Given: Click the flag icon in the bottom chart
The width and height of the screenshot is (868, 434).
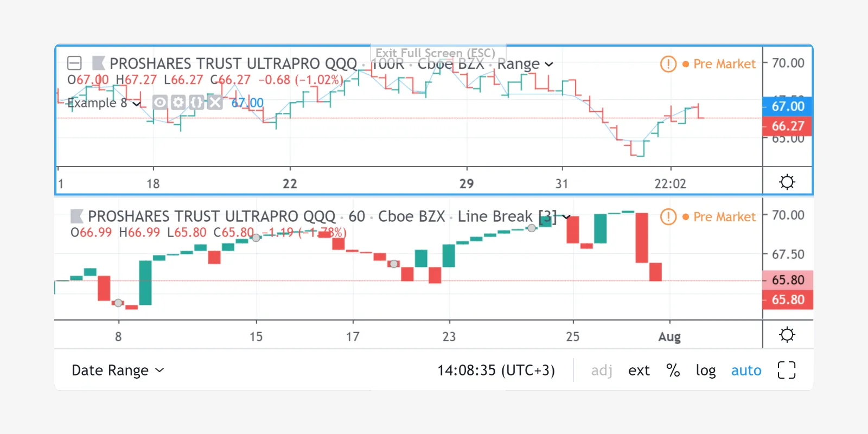Looking at the screenshot, I should [77, 216].
